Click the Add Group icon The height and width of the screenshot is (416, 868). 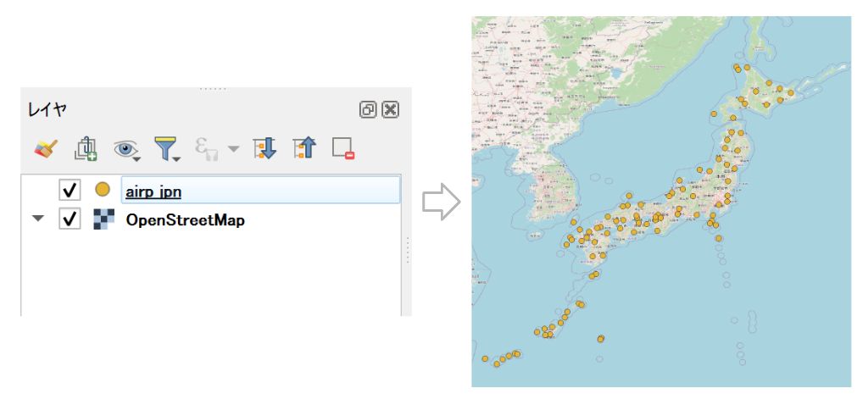86,149
